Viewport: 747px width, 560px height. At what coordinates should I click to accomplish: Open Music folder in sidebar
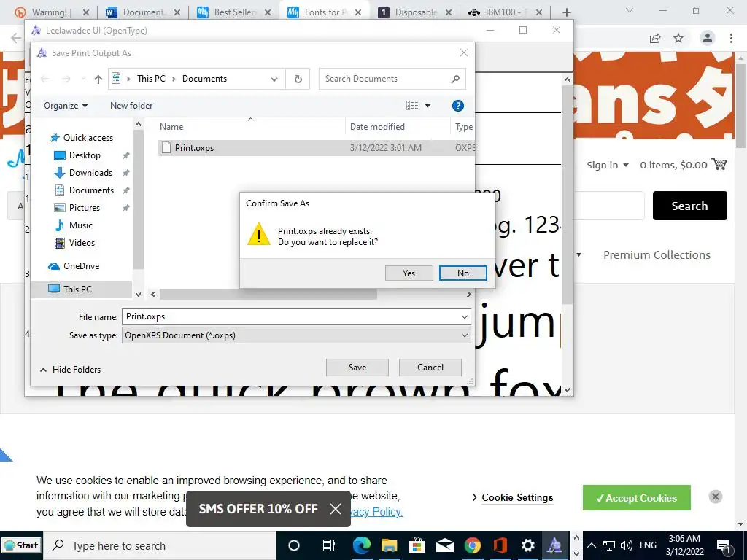[80, 225]
